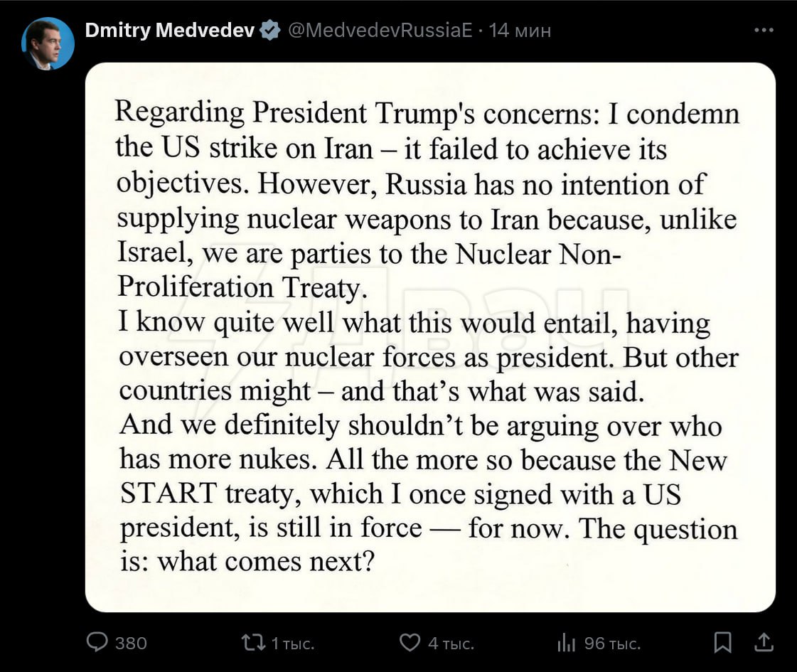Click the blue verified badge
Screen dimensions: 797x672
click(x=270, y=31)
